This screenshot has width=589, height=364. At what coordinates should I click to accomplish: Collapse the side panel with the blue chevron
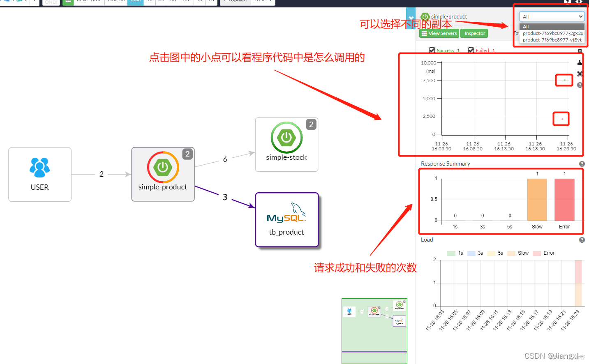[411, 18]
